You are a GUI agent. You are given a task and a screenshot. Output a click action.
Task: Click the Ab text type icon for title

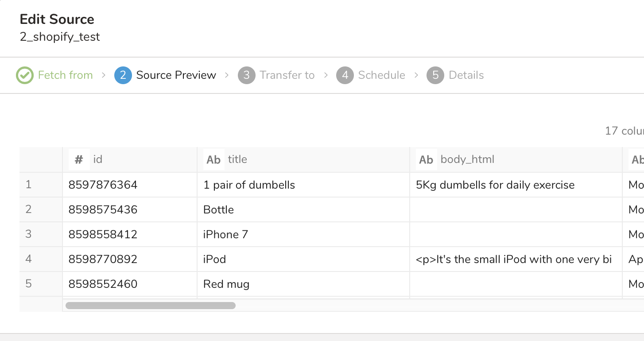click(213, 160)
